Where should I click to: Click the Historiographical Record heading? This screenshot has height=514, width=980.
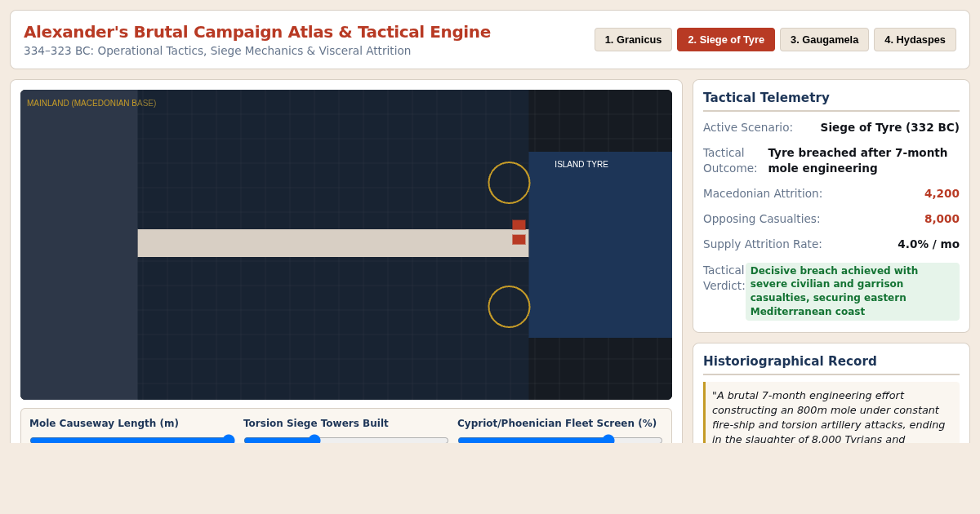click(x=790, y=361)
